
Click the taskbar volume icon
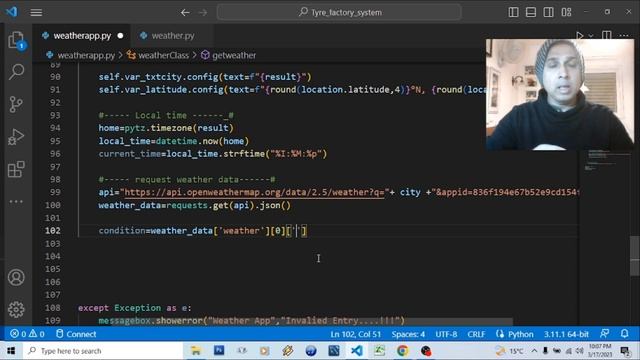click(580, 351)
